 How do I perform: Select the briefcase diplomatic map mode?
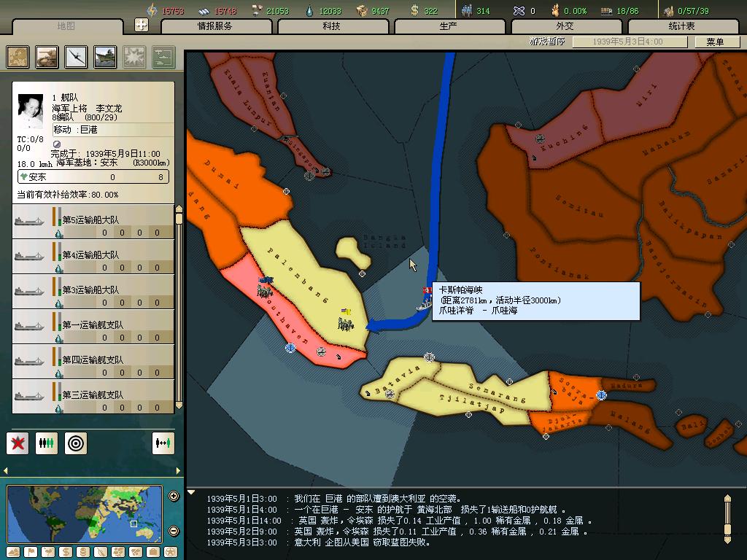coord(153,553)
